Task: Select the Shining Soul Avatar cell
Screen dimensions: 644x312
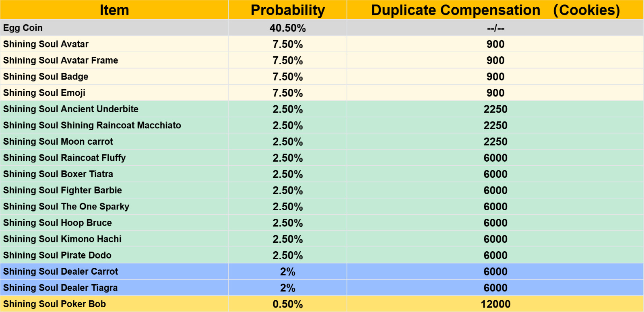Action: point(114,44)
